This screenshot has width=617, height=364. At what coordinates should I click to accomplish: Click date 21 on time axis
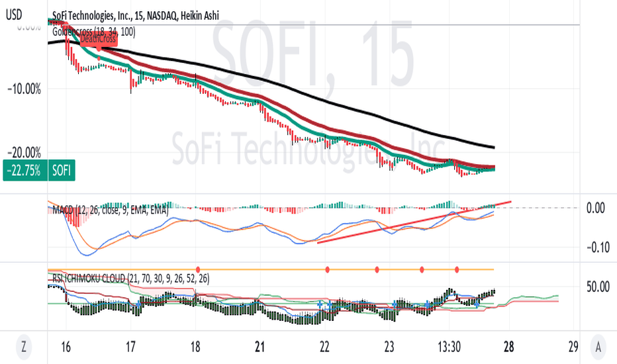pyautogui.click(x=260, y=347)
